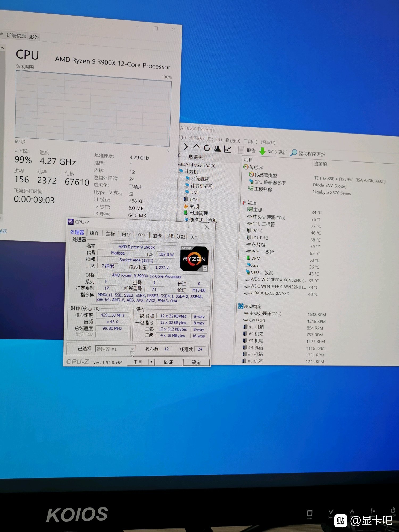Click the Ryzen 9 logo in CPU-Z
The image size is (399, 532).
[194, 259]
